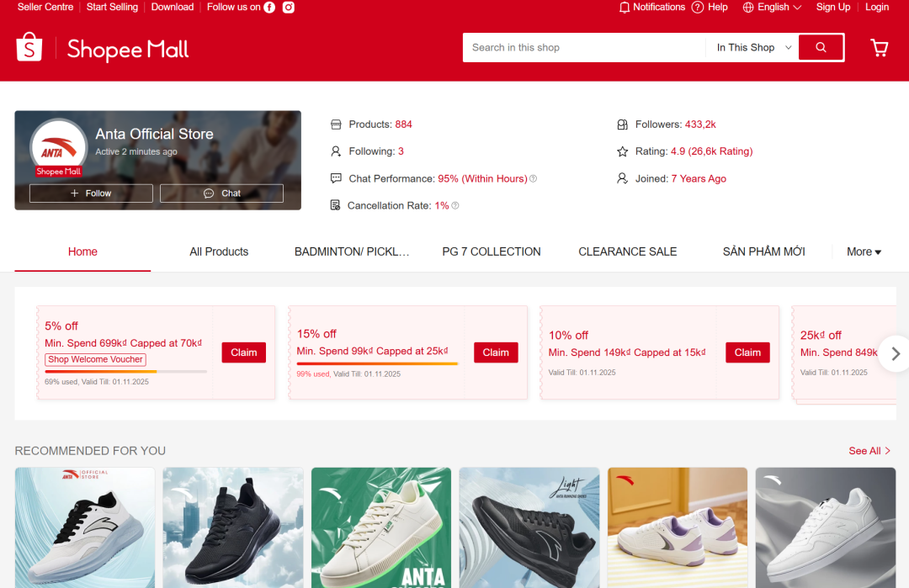Open the In This Shop scope dropdown
The height and width of the screenshot is (588, 909).
(753, 47)
